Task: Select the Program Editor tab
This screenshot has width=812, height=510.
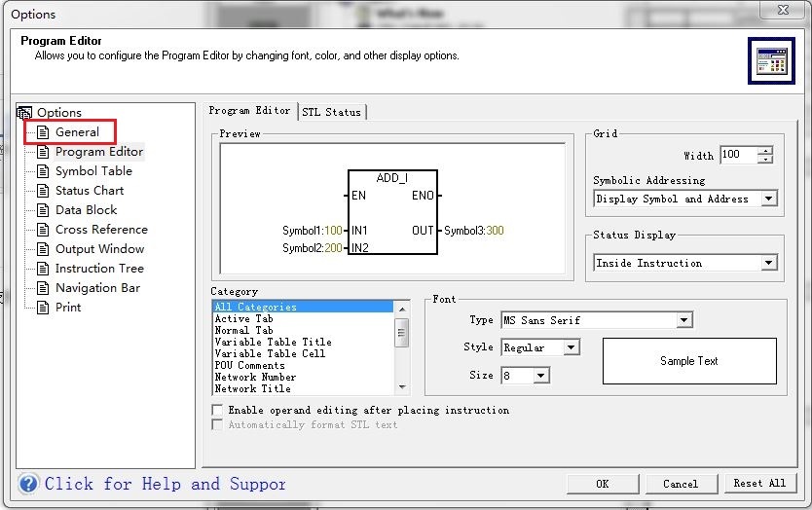Action: (249, 111)
